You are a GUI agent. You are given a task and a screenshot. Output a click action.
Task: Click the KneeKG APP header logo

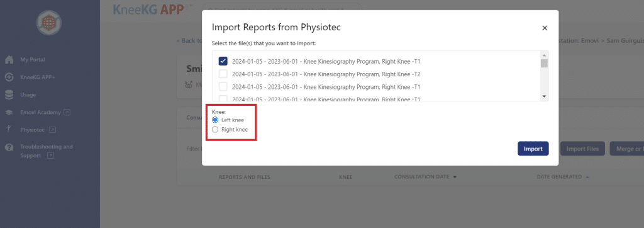tap(148, 9)
